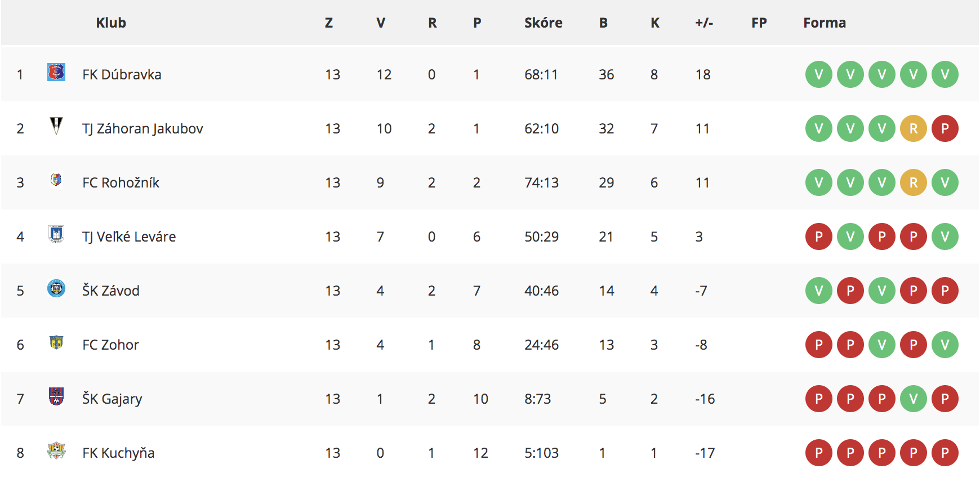The image size is (980, 482).
Task: Open the FK Kuchyňa team name link
Action: point(118,453)
